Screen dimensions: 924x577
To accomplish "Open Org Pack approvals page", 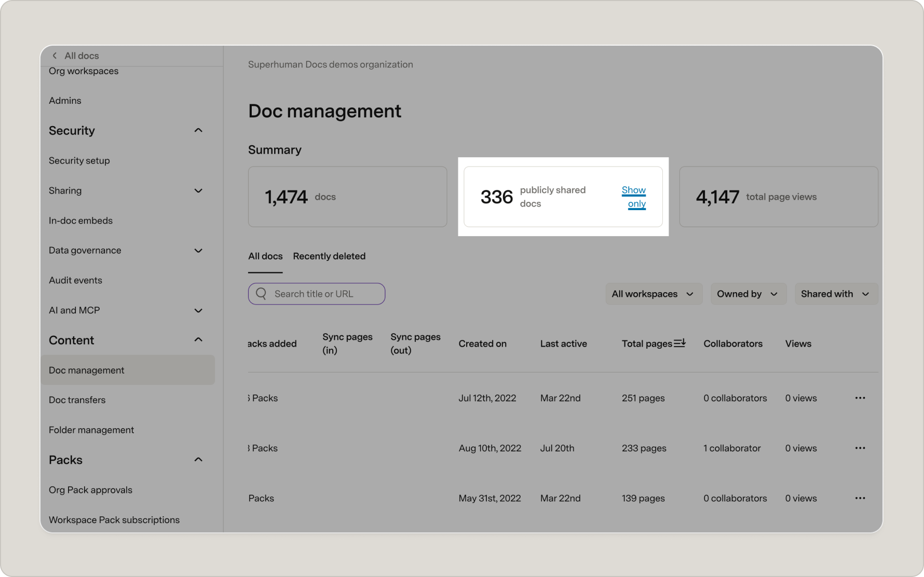I will [90, 490].
